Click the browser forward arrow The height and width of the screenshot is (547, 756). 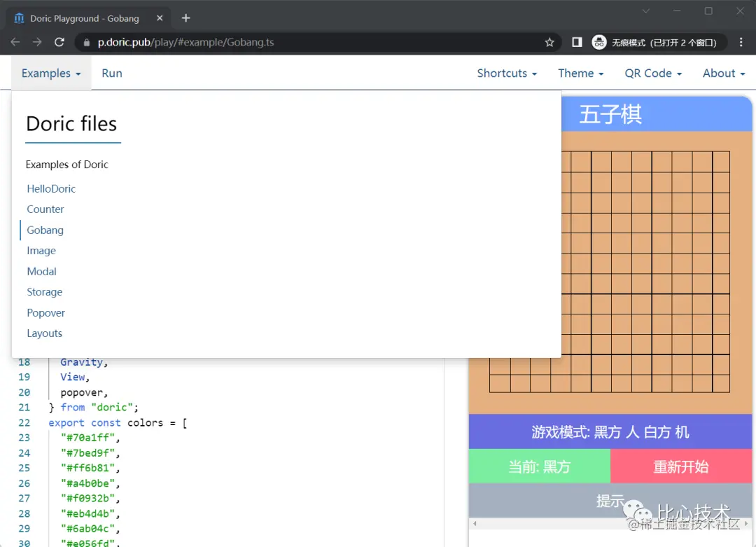tap(37, 43)
